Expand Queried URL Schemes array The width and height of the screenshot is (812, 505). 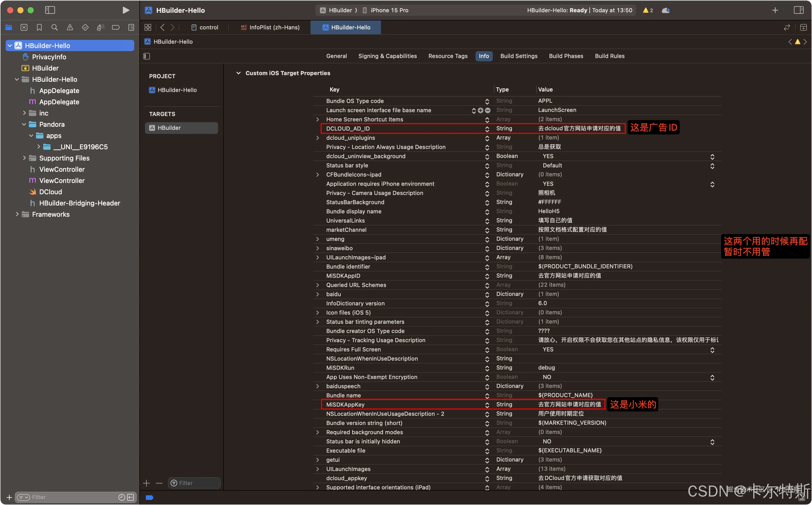tap(317, 285)
